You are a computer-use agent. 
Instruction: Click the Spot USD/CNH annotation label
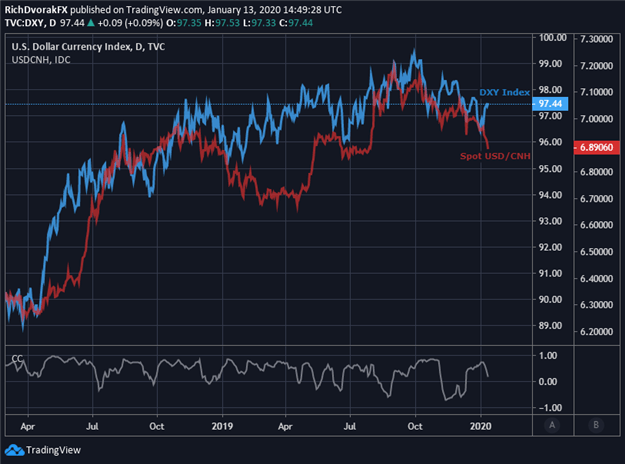coord(495,156)
